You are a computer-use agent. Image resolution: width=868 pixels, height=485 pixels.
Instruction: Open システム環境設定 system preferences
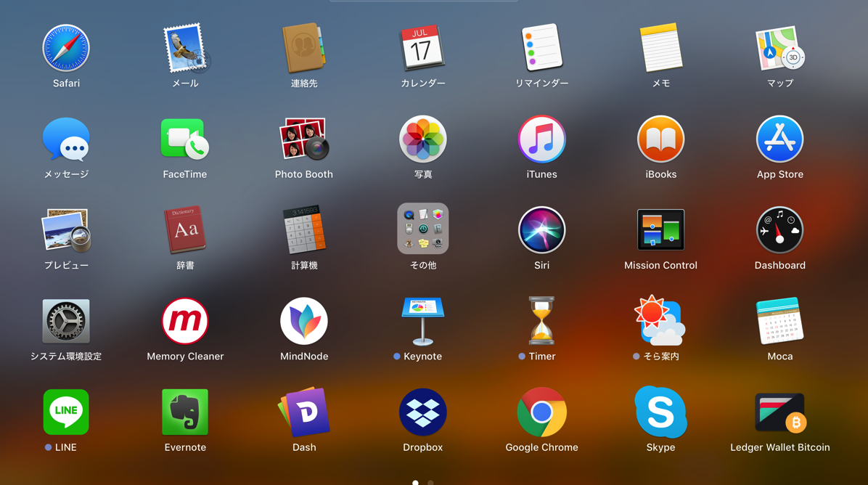point(66,321)
